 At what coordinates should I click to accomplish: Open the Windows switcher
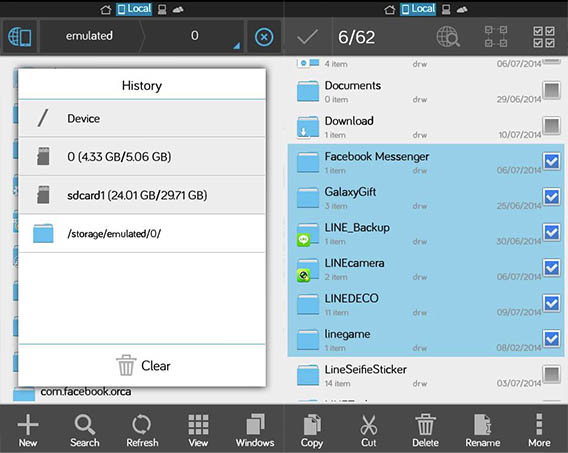(x=255, y=430)
